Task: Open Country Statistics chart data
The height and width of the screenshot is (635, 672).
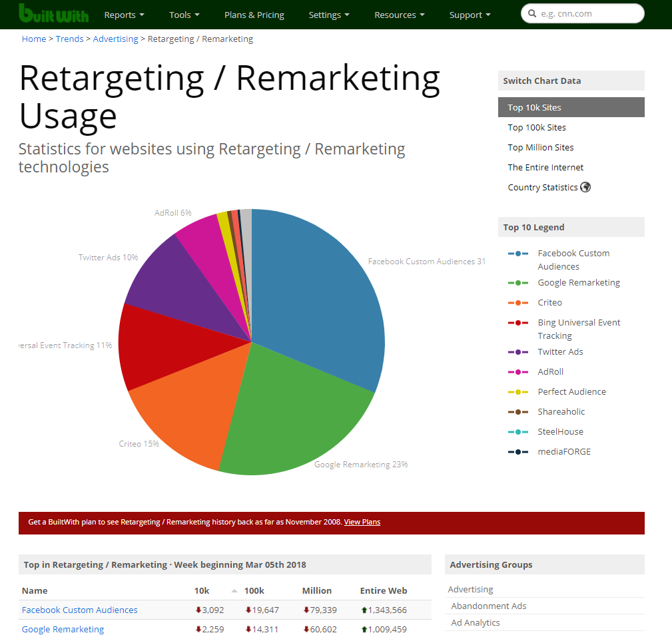Action: [x=543, y=187]
